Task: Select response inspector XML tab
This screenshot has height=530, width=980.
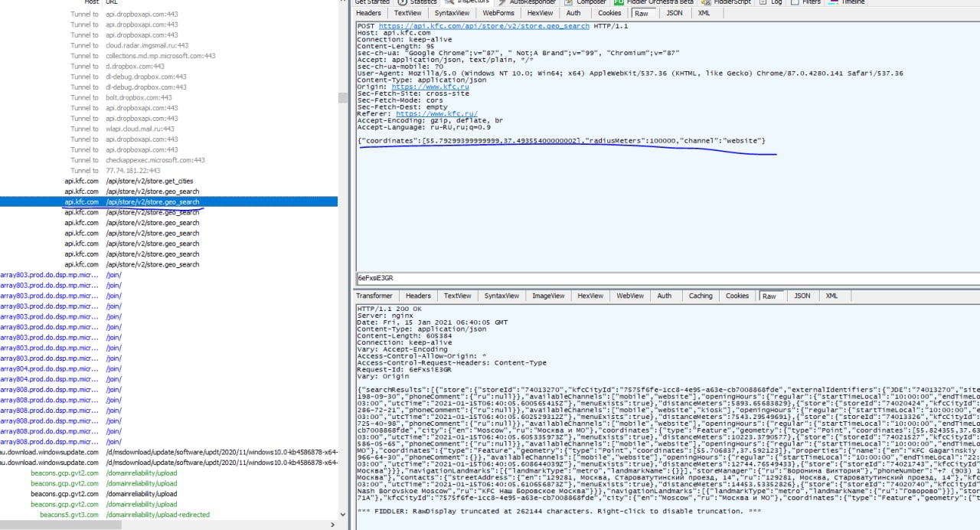Action: click(x=831, y=296)
